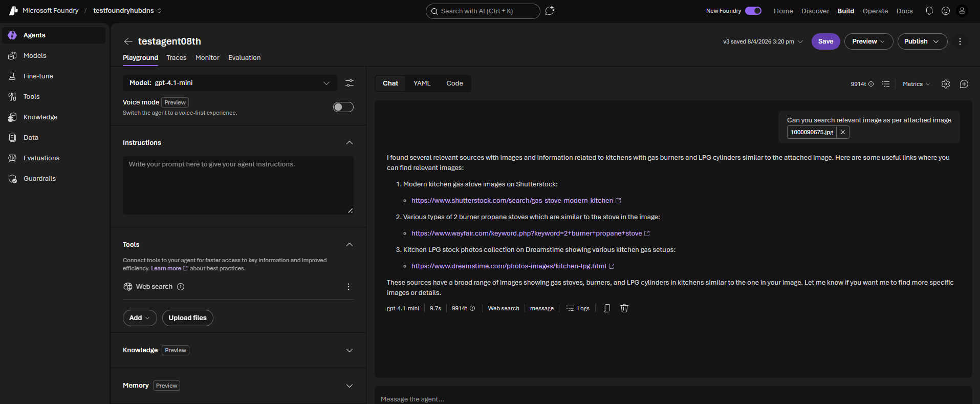Enable Voice mode switch

pos(343,107)
